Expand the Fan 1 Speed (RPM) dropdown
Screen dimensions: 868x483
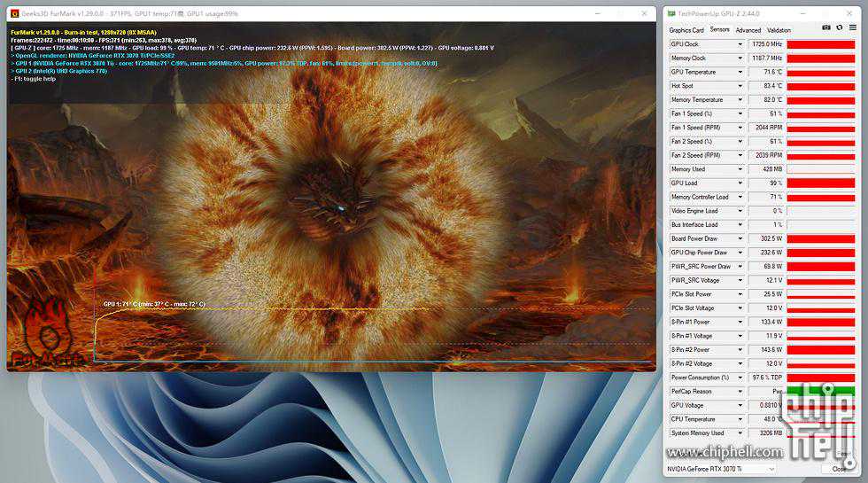740,128
